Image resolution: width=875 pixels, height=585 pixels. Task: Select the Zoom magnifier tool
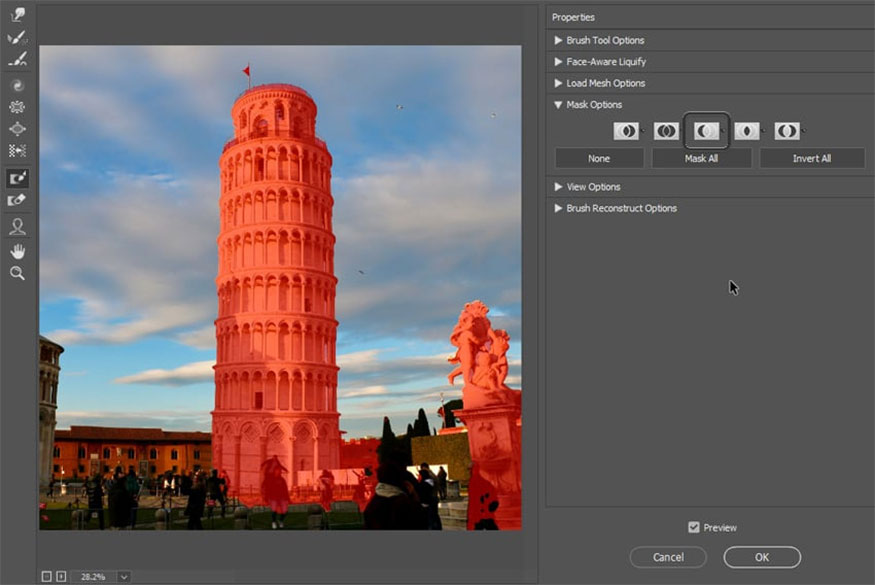pos(17,273)
